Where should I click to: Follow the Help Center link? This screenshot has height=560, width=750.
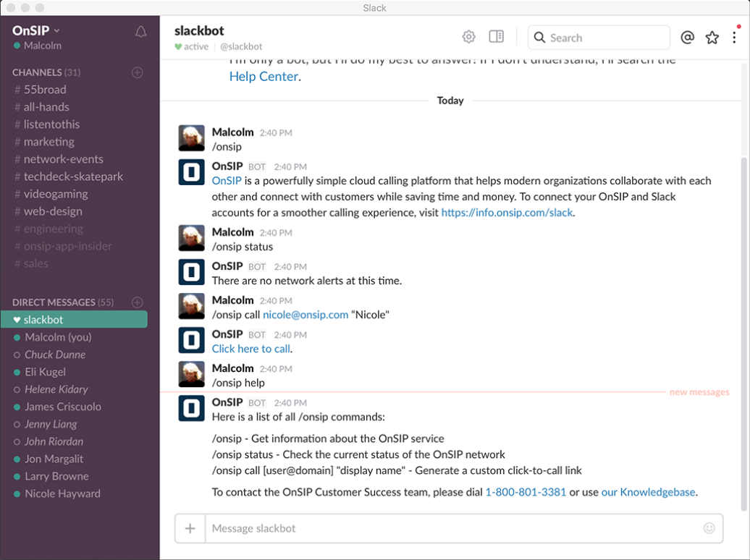(264, 77)
